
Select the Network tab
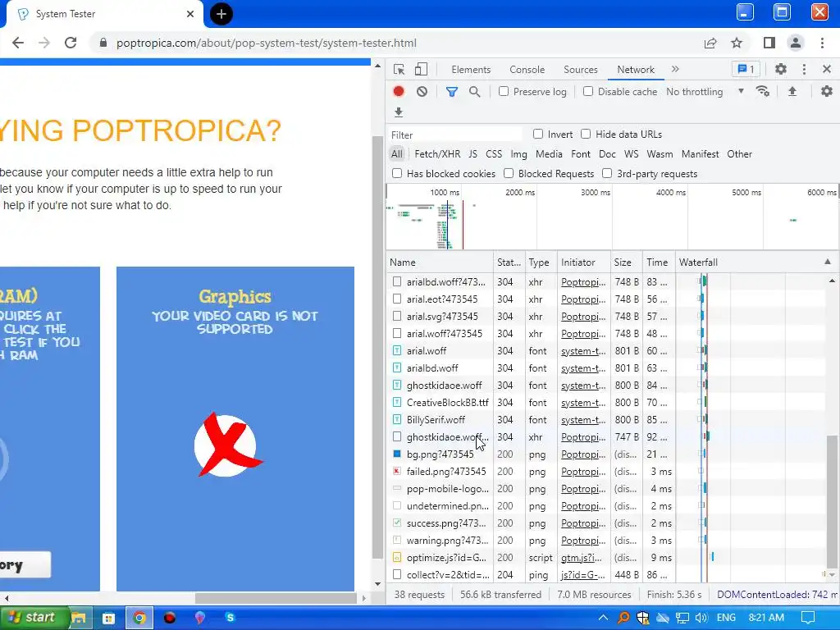pos(636,70)
